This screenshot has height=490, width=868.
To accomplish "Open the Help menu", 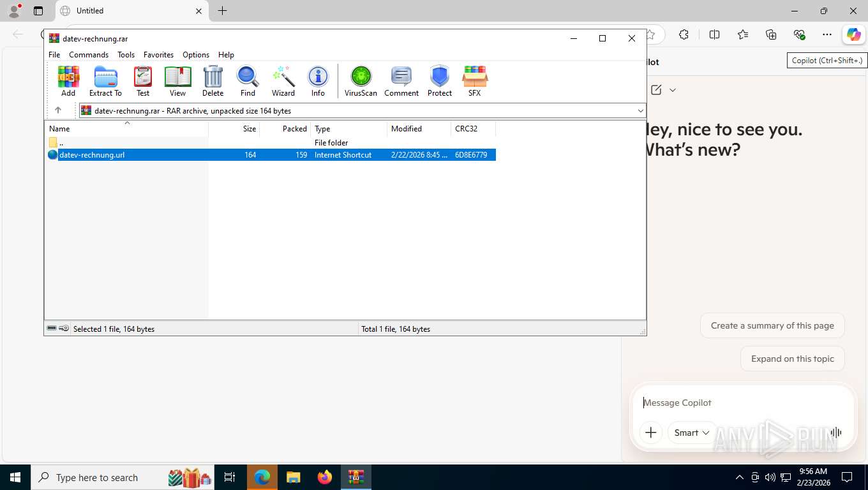I will (x=226, y=55).
